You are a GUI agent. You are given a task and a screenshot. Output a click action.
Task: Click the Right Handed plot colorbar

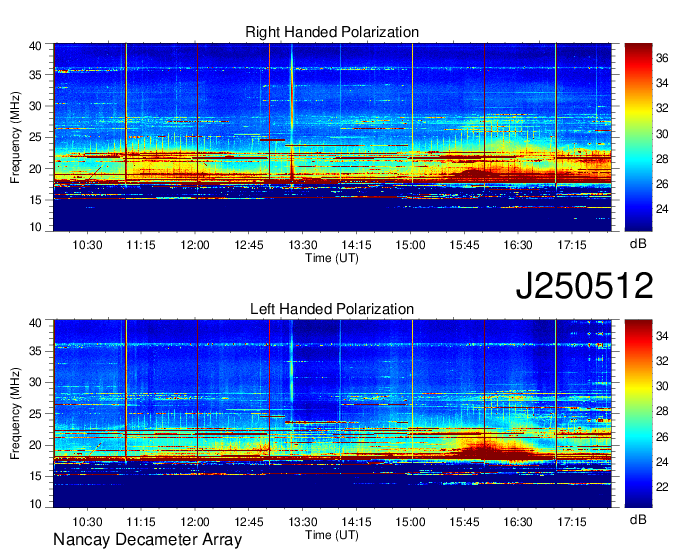638,137
